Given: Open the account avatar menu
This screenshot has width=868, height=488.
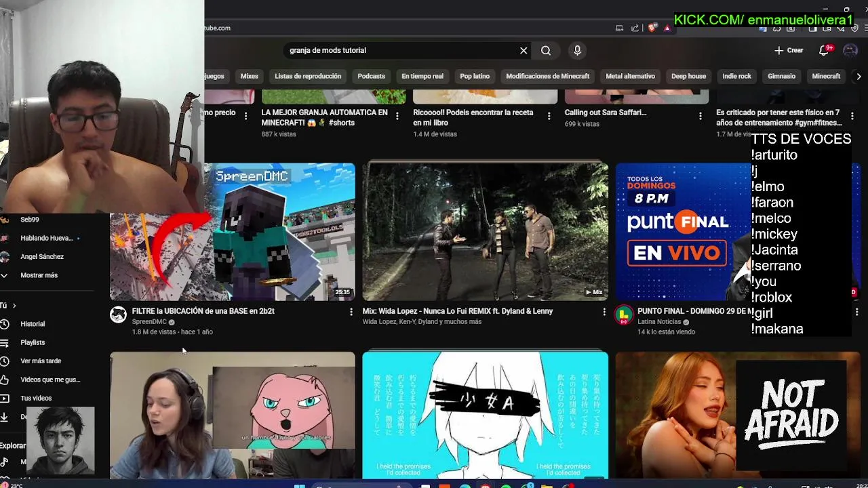Looking at the screenshot, I should pyautogui.click(x=850, y=50).
